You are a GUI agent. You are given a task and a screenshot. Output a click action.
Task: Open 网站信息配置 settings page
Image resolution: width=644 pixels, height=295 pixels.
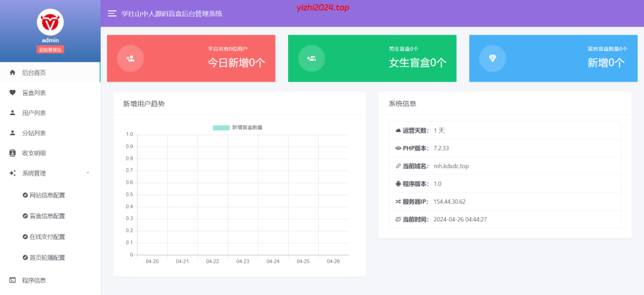tap(47, 195)
